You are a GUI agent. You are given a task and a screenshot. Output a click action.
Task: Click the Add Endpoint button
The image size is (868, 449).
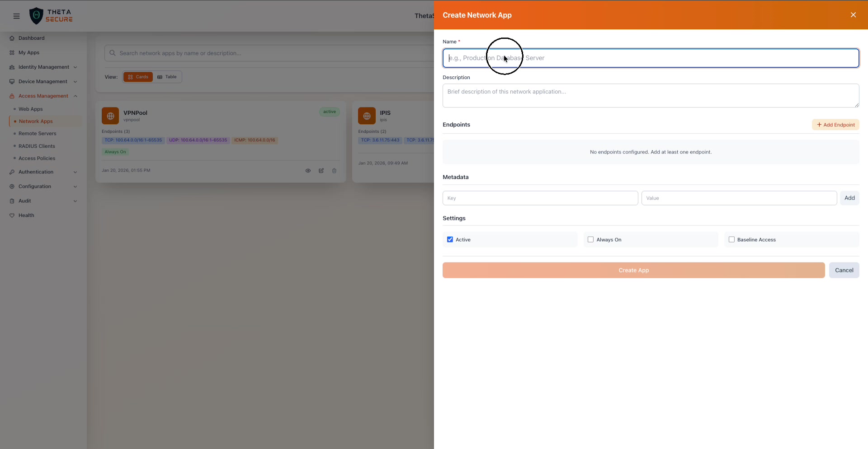(x=835, y=125)
